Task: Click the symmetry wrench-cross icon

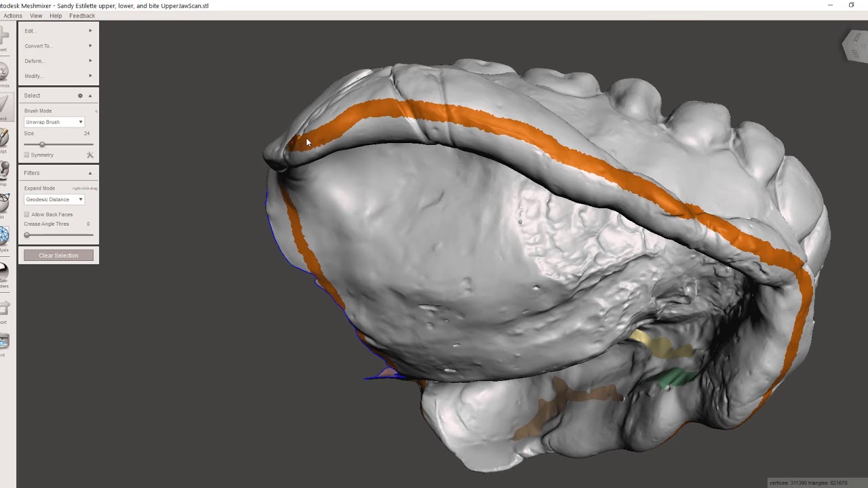Action: 90,155
